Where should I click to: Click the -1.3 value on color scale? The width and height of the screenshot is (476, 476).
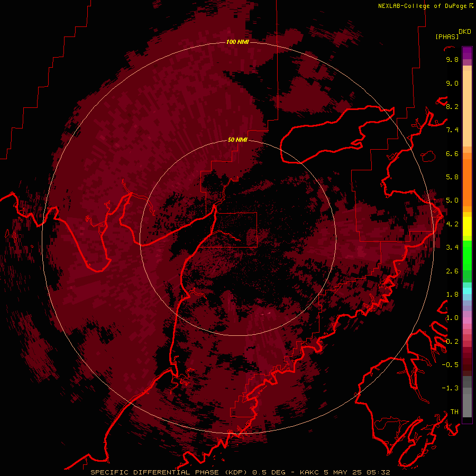pos(450,388)
